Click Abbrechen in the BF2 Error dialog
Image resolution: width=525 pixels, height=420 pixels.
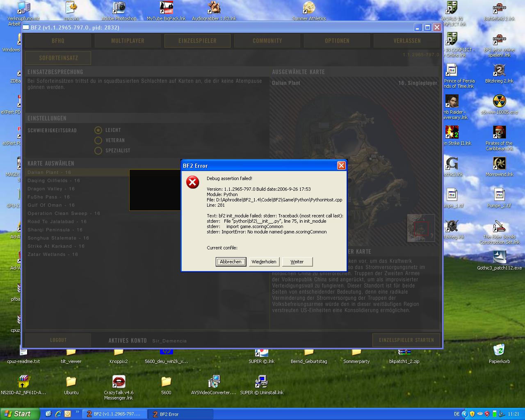pos(231,262)
